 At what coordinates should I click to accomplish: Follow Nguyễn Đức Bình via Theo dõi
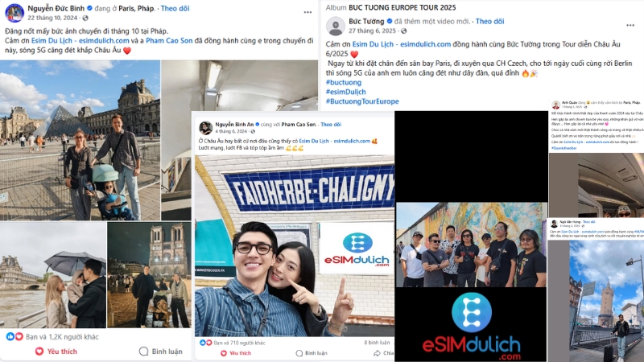click(175, 8)
